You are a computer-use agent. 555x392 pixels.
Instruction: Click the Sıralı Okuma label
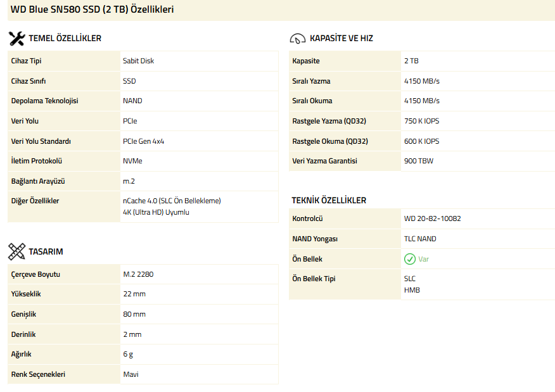click(x=312, y=101)
